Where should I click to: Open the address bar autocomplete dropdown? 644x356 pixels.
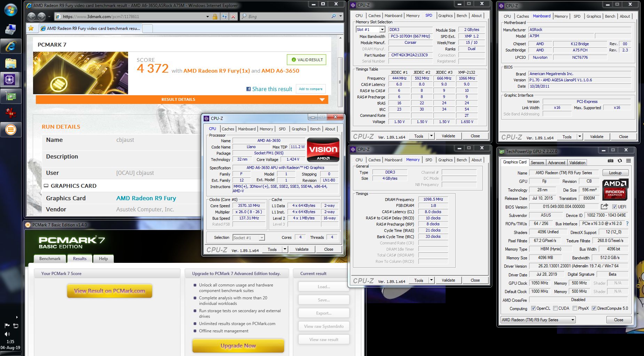(207, 16)
